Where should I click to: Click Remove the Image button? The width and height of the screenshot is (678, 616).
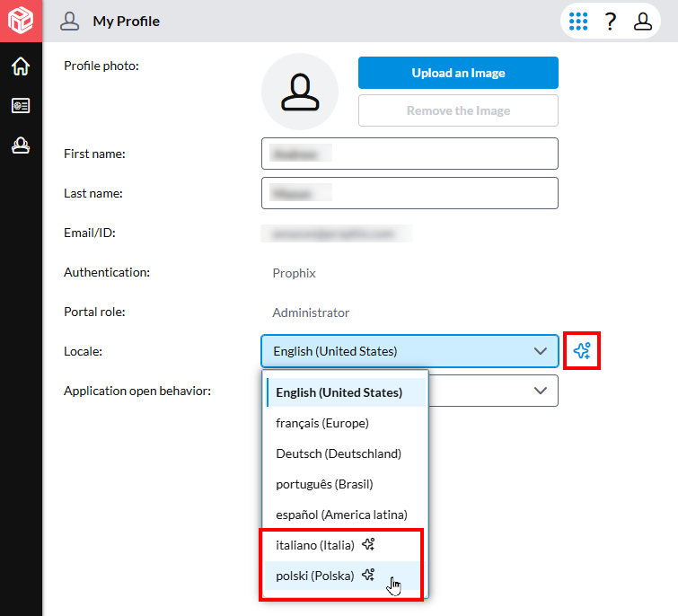pos(458,110)
